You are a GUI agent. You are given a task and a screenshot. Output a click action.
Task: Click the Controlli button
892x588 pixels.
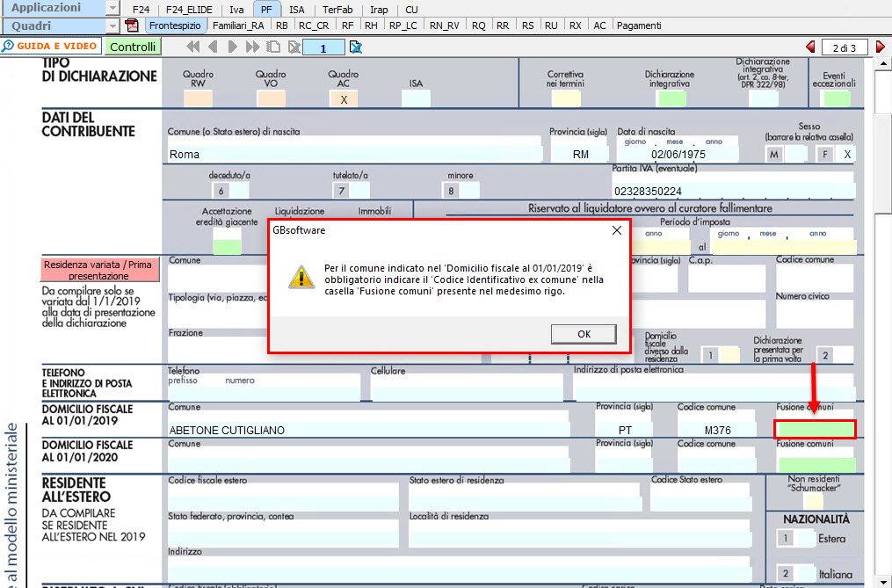[133, 47]
